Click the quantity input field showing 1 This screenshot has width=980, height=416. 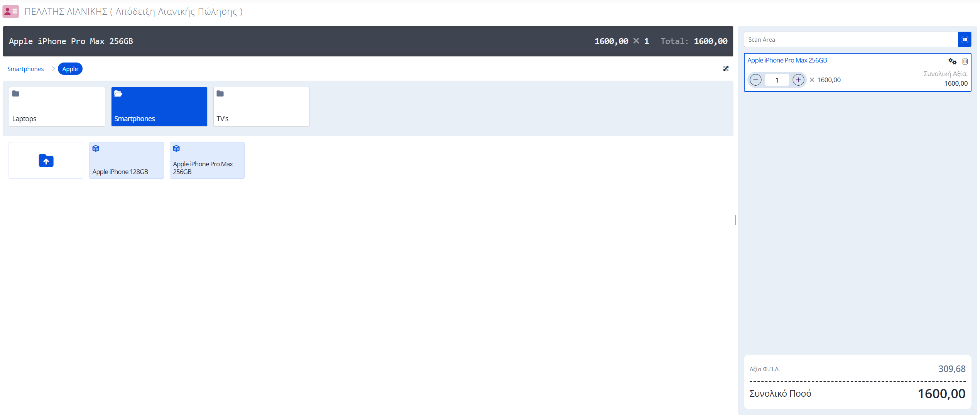[777, 80]
